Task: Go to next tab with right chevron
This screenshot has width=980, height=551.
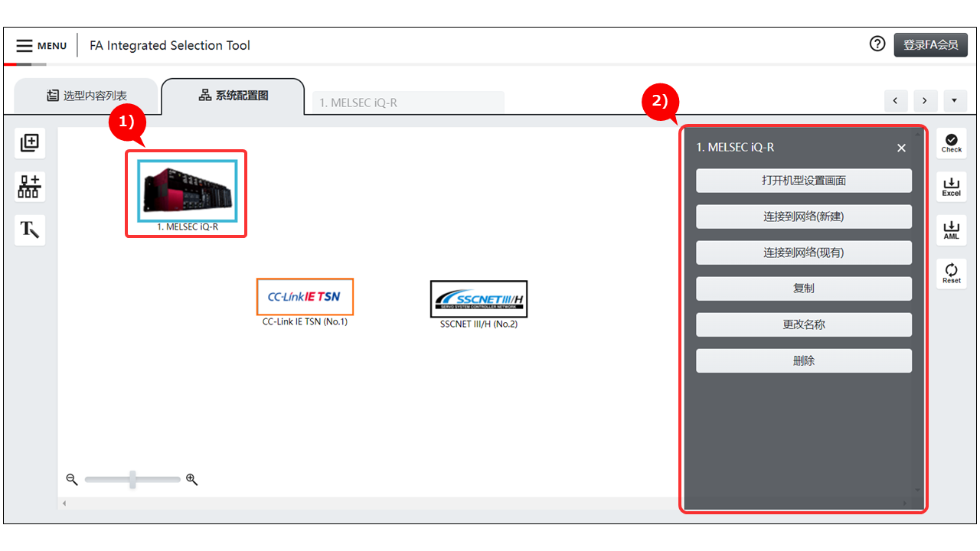Action: (x=925, y=101)
